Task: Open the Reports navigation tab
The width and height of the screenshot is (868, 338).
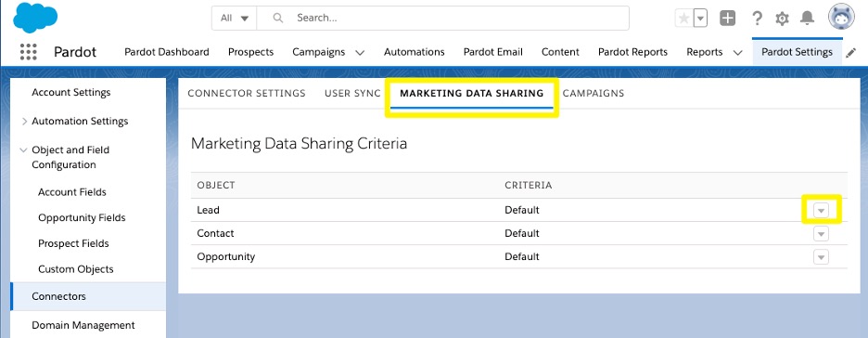Action: pyautogui.click(x=704, y=52)
